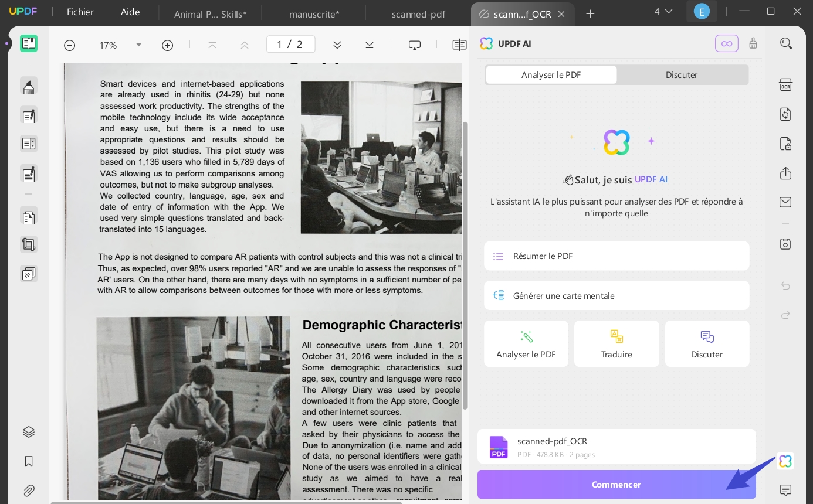Open the document search tool
Image resolution: width=813 pixels, height=504 pixels.
pyautogui.click(x=786, y=43)
